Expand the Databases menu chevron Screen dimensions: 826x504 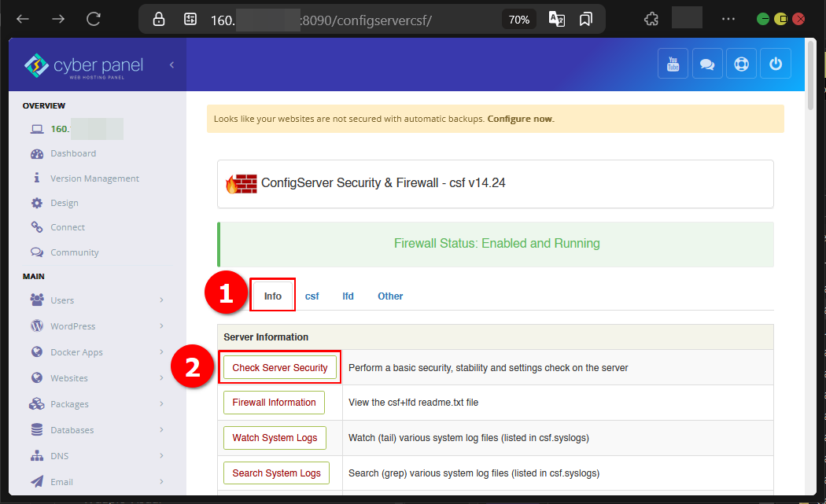161,430
